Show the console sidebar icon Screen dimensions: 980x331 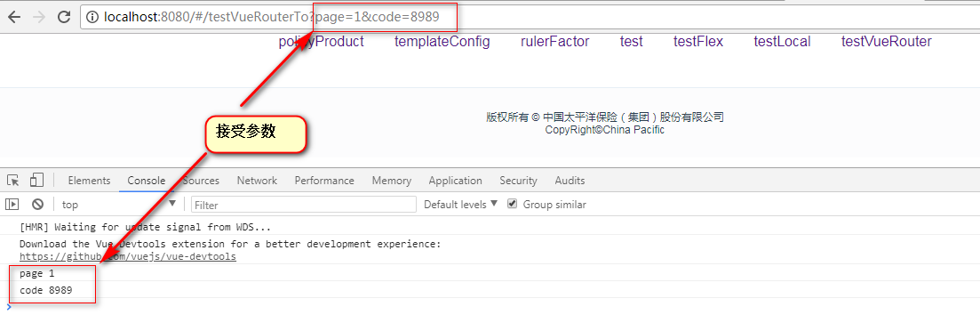point(12,204)
